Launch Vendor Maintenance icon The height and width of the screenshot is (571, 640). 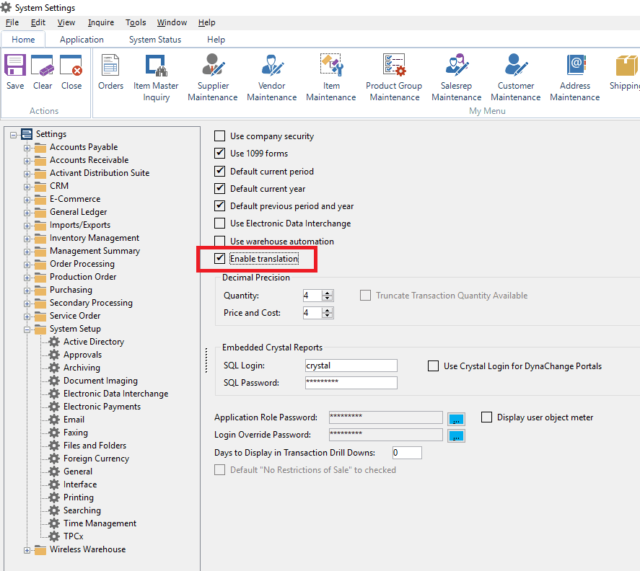(272, 65)
